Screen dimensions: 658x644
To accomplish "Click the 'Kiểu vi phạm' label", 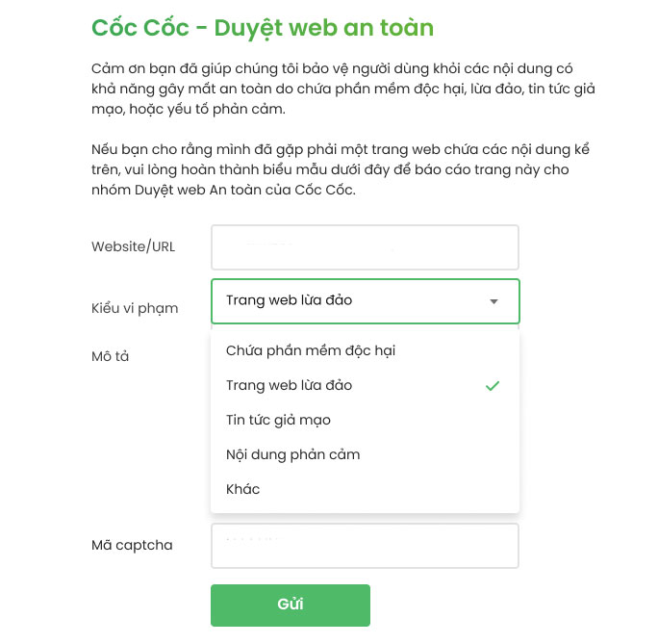I will (x=135, y=308).
